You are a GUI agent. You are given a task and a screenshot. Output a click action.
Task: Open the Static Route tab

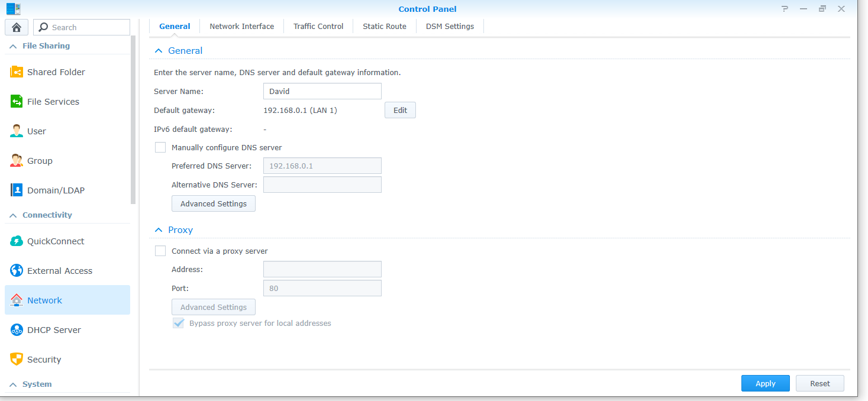[385, 26]
